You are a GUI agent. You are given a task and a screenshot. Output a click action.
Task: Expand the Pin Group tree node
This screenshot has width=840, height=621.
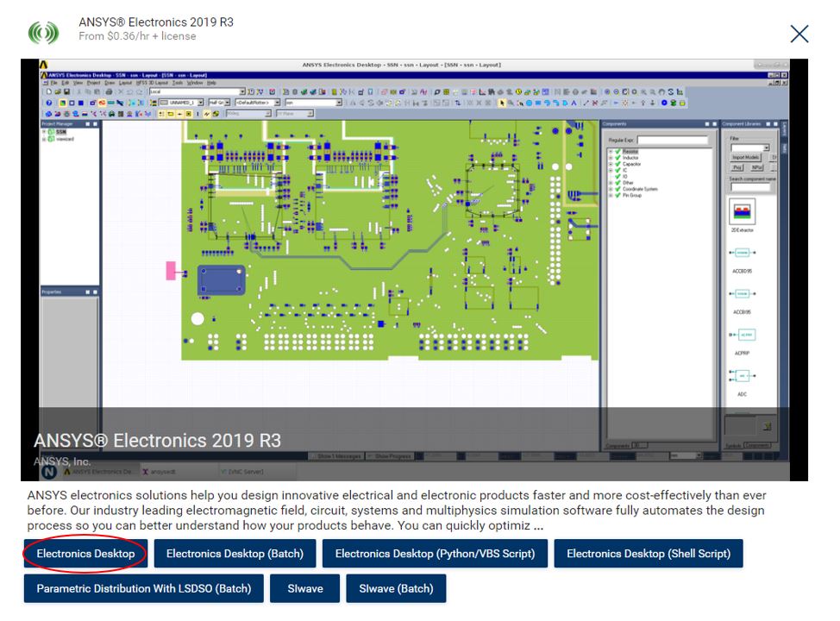click(x=611, y=195)
